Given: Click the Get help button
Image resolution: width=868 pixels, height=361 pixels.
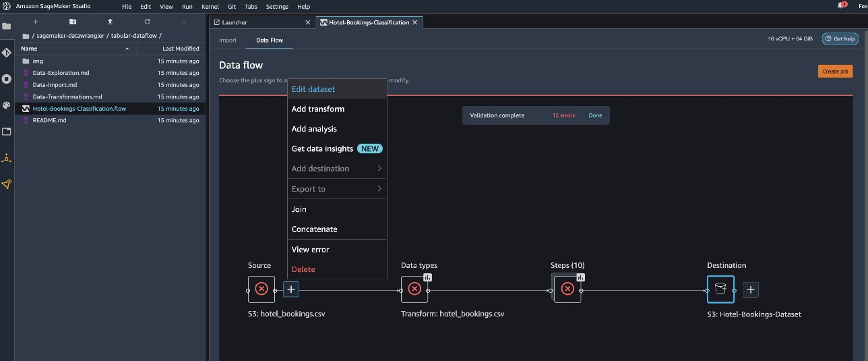Looking at the screenshot, I should point(840,39).
